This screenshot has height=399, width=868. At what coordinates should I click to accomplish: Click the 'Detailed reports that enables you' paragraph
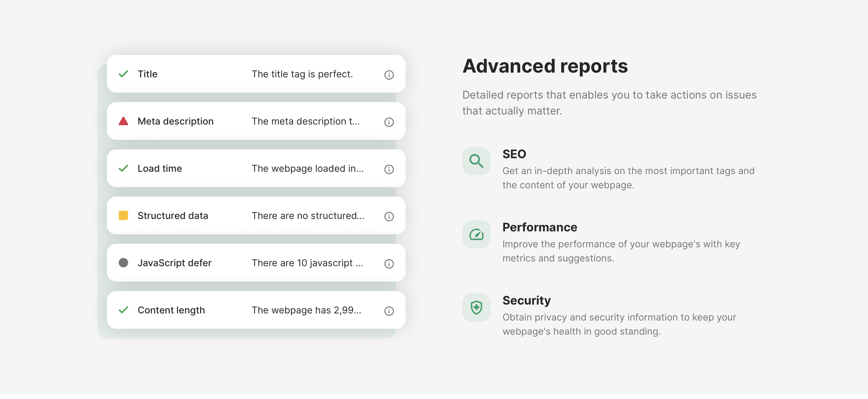[609, 103]
